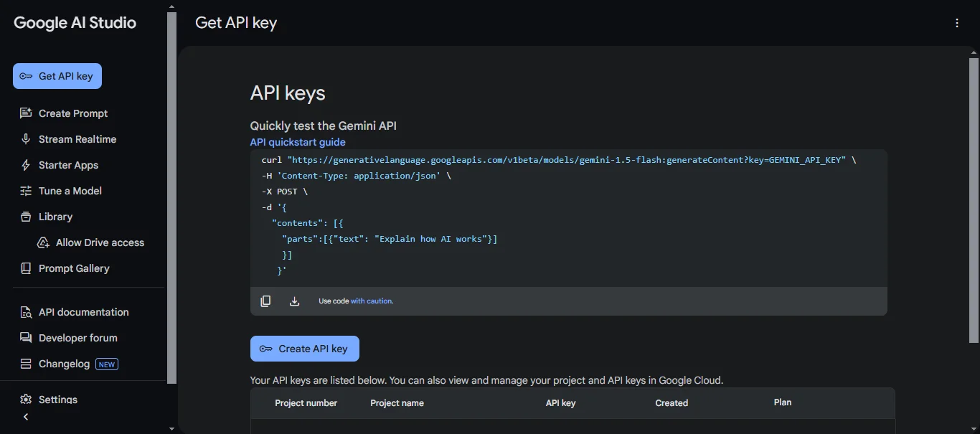The image size is (980, 434).
Task: Collapse the sidebar with the chevron arrow
Action: coord(26,417)
